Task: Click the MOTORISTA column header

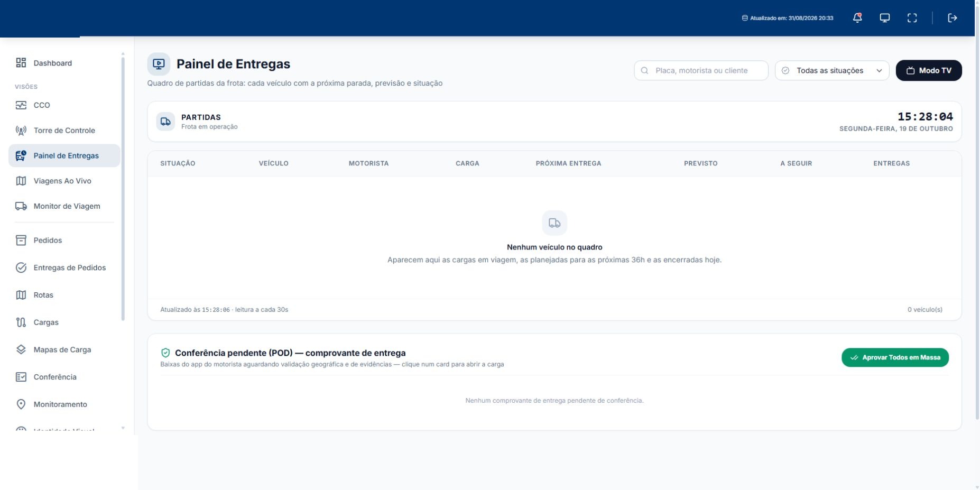Action: click(368, 163)
